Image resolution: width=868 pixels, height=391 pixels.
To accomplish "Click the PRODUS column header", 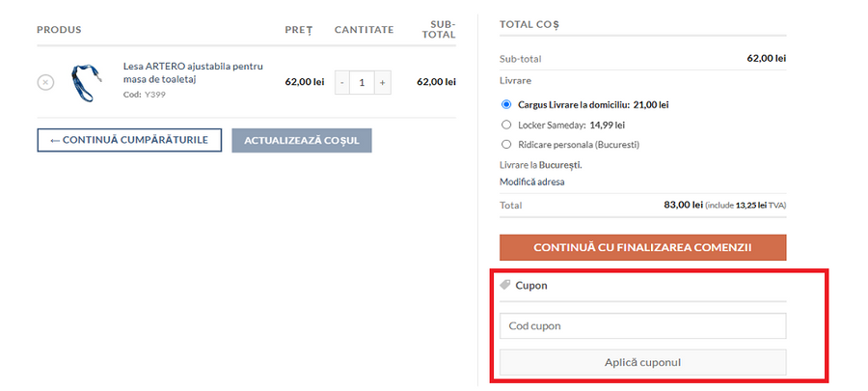I will coord(59,30).
